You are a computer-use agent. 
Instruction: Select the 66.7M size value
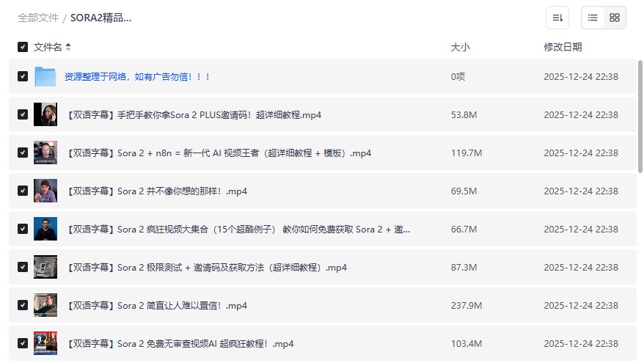coord(464,229)
